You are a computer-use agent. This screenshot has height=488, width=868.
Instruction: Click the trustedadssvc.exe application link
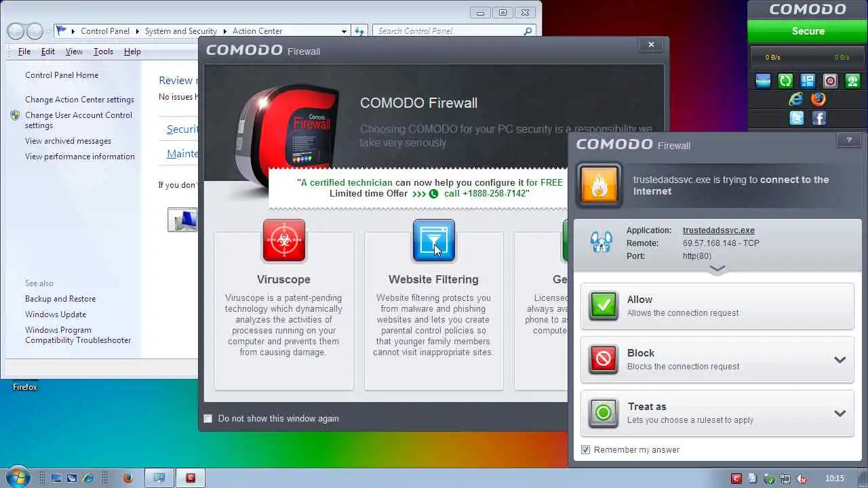pyautogui.click(x=718, y=230)
